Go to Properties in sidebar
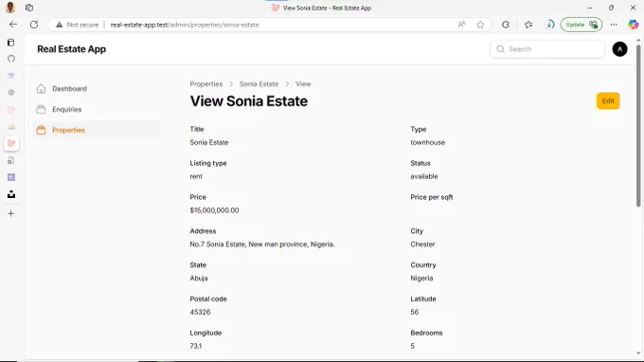Image resolution: width=644 pixels, height=362 pixels. point(68,130)
